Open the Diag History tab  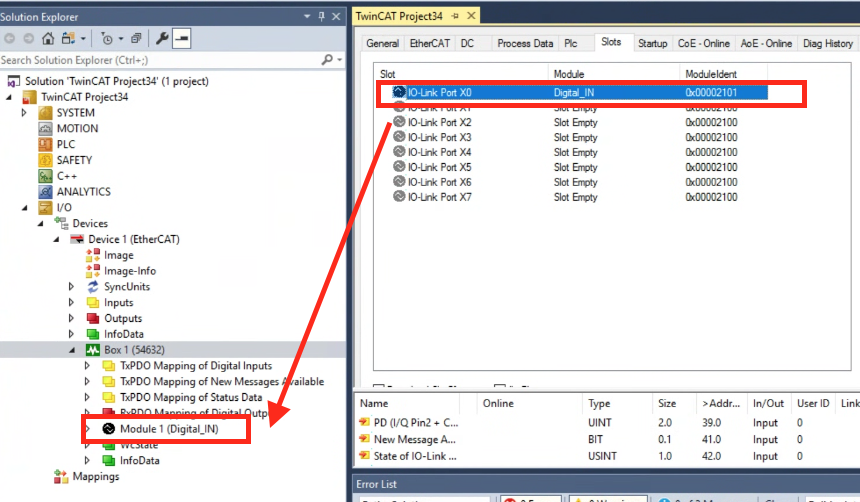[828, 43]
